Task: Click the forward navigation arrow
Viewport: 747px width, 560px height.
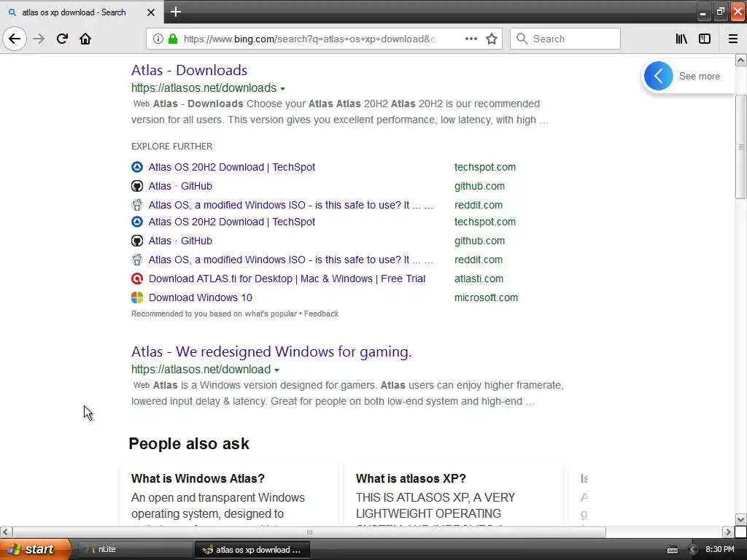Action: pos(39,39)
